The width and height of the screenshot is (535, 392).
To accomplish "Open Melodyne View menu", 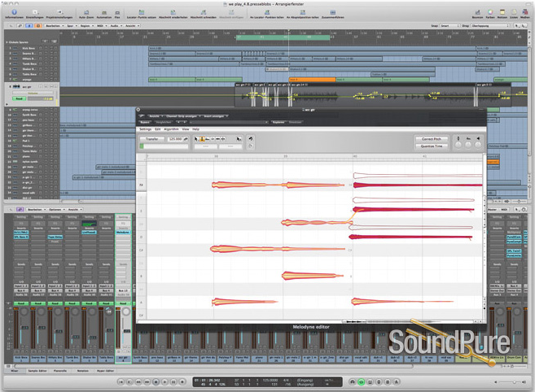I will (186, 129).
